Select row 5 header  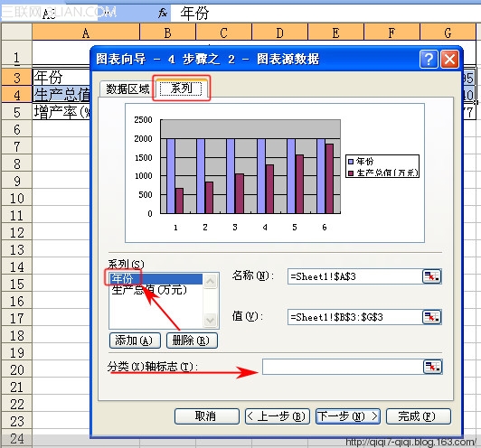tap(17, 112)
